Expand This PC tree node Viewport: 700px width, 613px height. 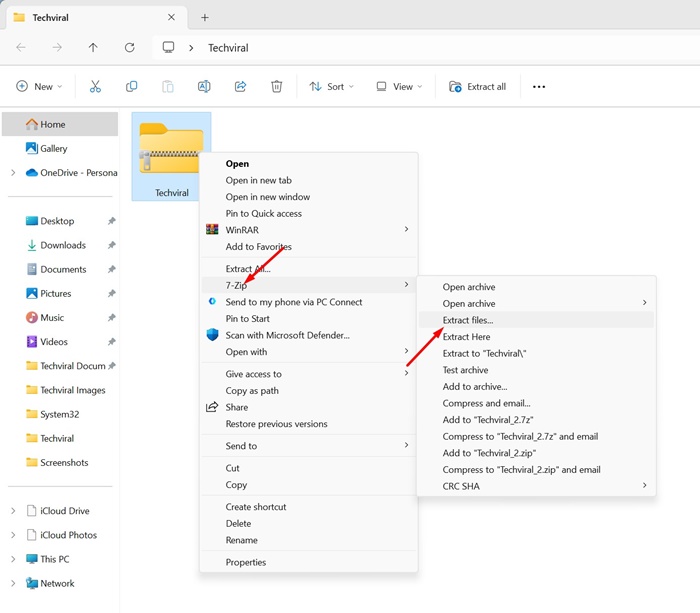pos(13,559)
